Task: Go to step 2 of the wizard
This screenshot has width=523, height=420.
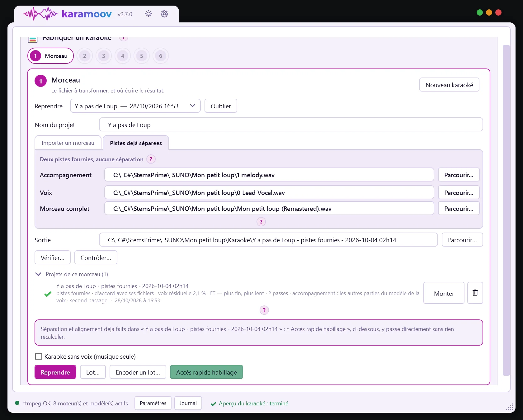Action: (85, 56)
